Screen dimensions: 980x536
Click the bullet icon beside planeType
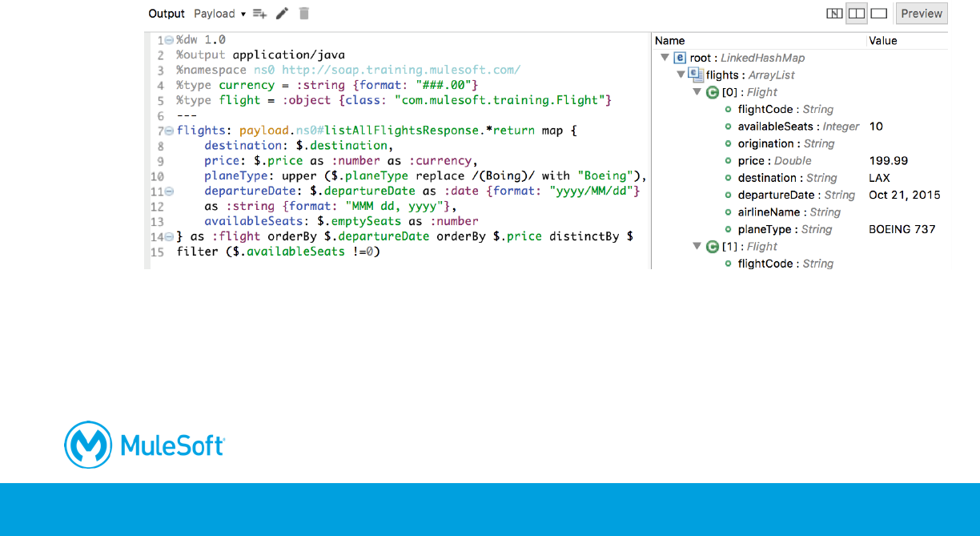(x=729, y=229)
